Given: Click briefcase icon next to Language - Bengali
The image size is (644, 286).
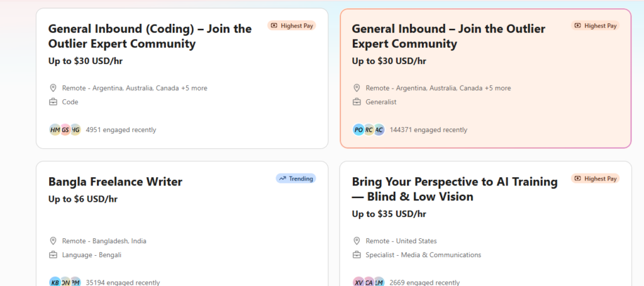Looking at the screenshot, I should pyautogui.click(x=53, y=255).
